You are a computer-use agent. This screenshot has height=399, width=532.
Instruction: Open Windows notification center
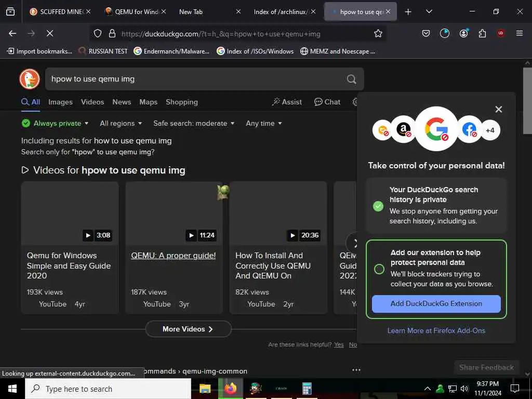(515, 388)
